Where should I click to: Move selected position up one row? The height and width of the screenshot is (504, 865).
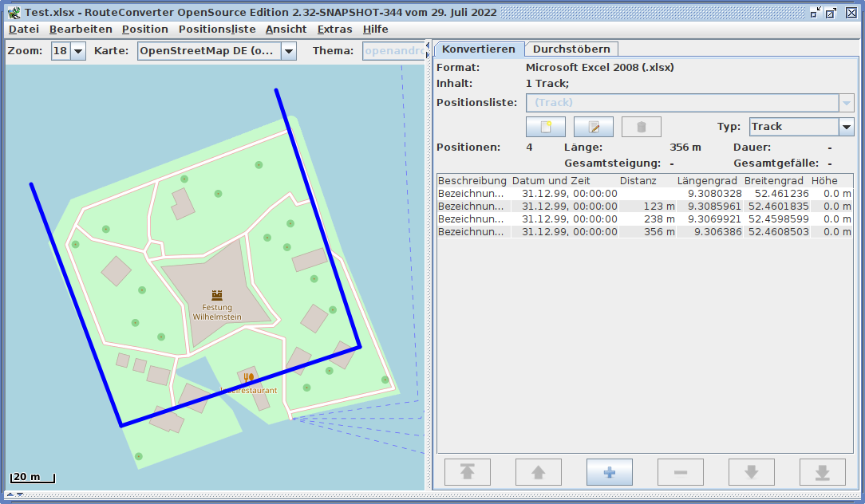(x=539, y=472)
